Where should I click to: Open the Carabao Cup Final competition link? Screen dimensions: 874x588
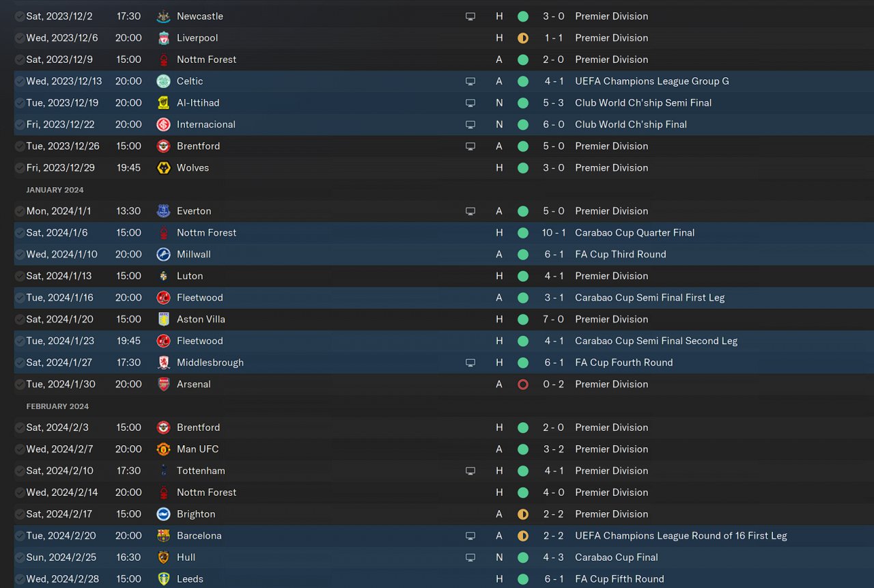617,558
